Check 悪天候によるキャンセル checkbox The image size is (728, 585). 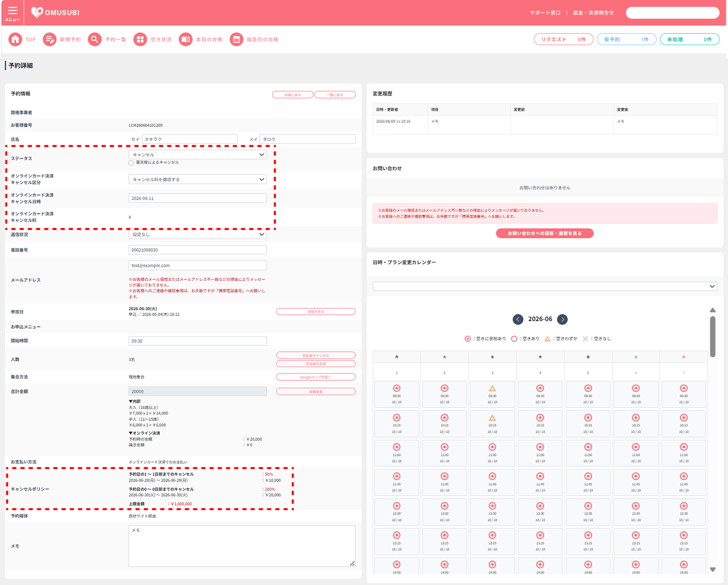131,163
